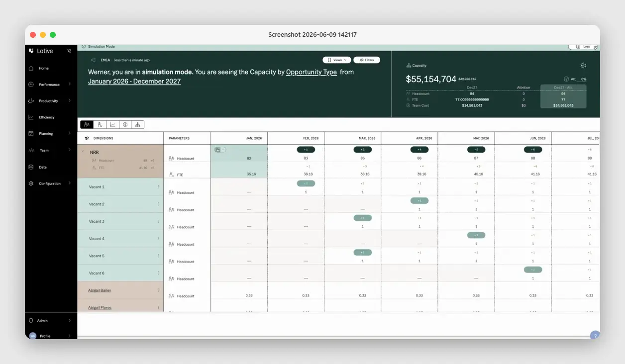Open the Abigail Bailey profile link

point(100,290)
